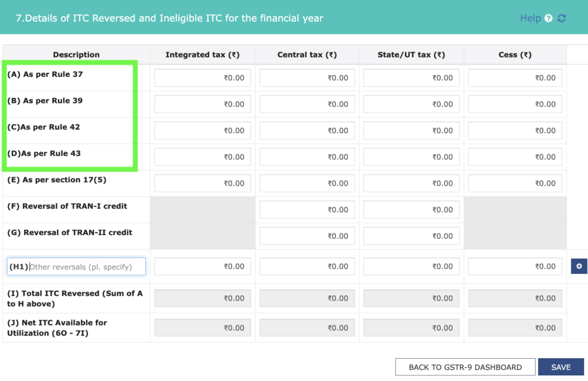Click the Cess field for Rule 37
The width and height of the screenshot is (588, 381).
point(515,77)
